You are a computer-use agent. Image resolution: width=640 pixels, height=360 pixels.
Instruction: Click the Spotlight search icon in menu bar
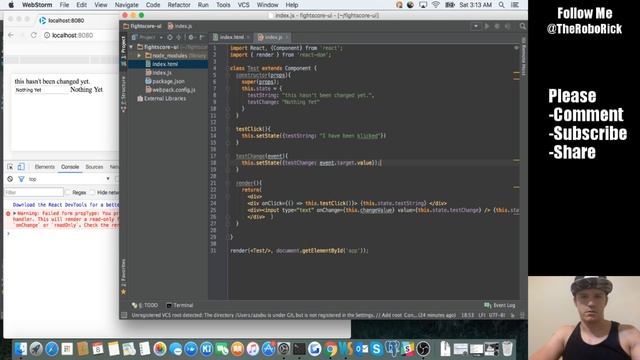coord(501,5)
